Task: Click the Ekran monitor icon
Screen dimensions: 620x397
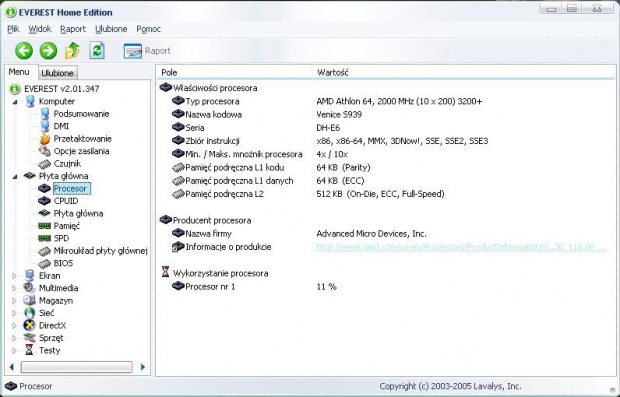Action: click(29, 276)
